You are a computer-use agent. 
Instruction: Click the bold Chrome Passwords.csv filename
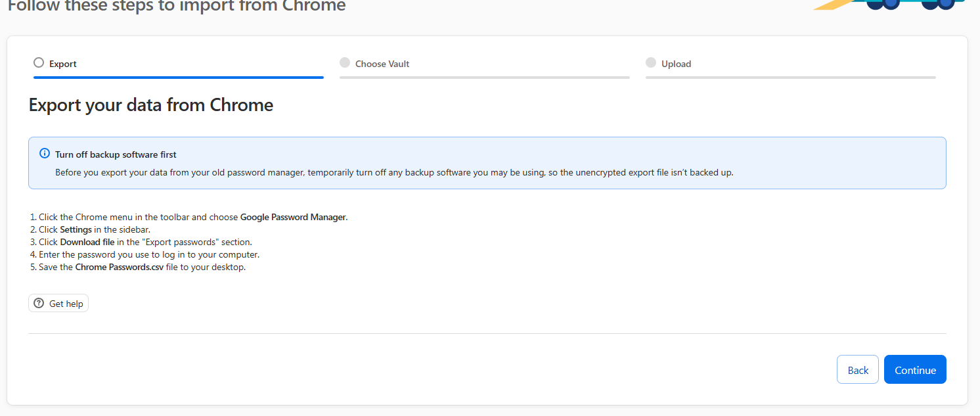pos(119,267)
